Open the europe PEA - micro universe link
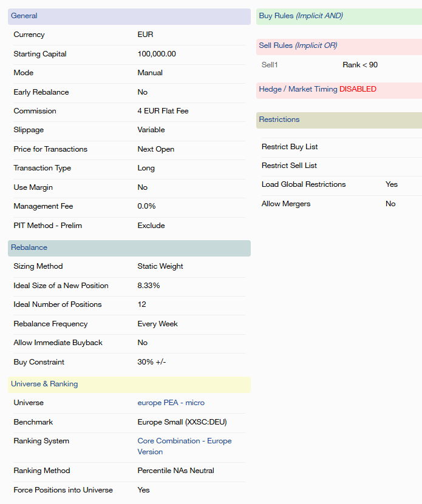422x504 pixels. point(171,403)
